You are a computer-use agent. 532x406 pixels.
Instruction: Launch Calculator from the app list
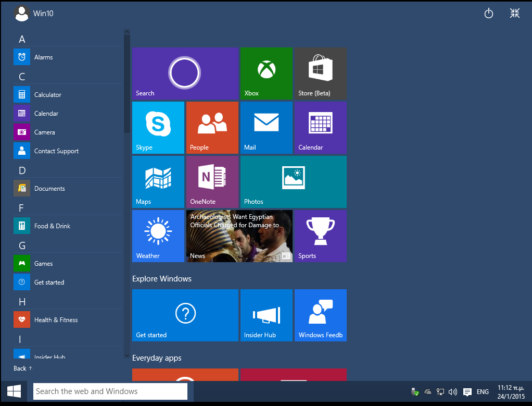pyautogui.click(x=68, y=94)
